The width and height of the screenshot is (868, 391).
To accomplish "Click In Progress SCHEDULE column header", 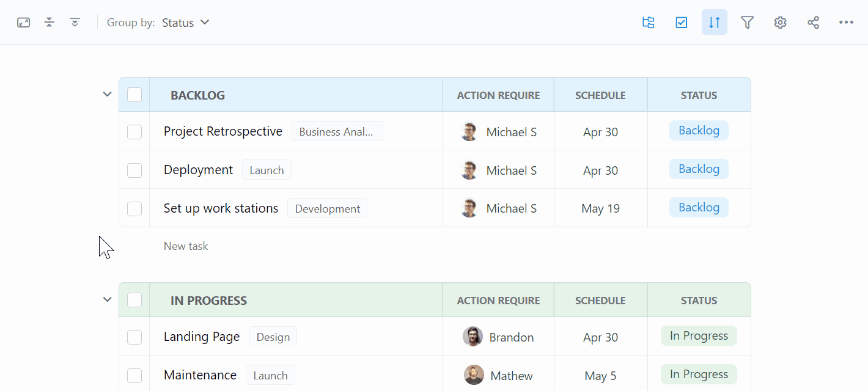I will [600, 301].
